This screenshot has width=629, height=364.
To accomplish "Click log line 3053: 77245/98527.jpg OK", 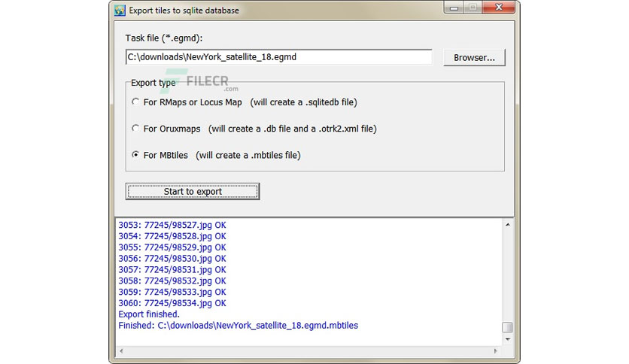I will pos(172,225).
